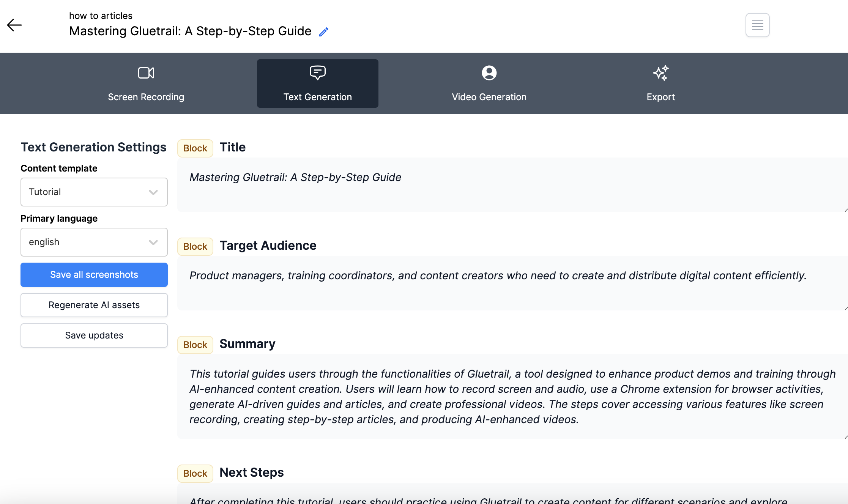Screen dimensions: 848x504
Task: Click into the Title block text area
Action: point(512,185)
